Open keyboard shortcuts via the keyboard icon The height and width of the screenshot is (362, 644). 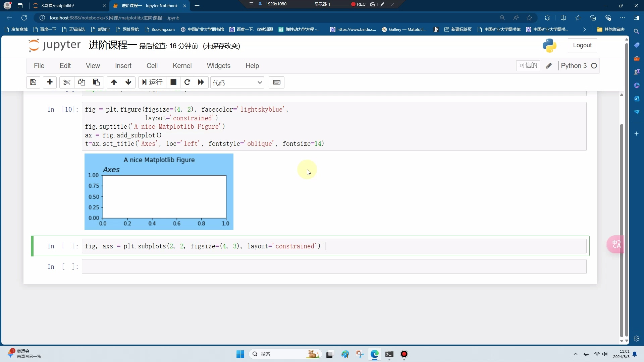click(276, 82)
